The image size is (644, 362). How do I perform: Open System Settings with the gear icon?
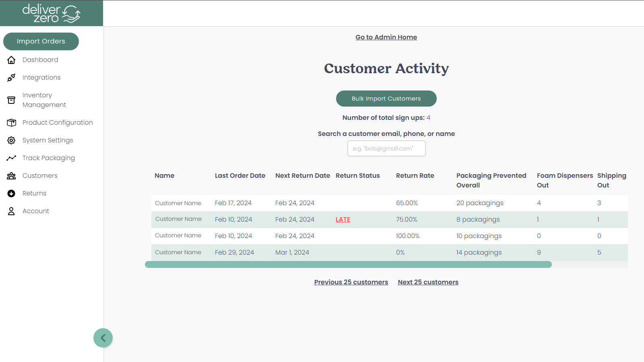pyautogui.click(x=11, y=140)
